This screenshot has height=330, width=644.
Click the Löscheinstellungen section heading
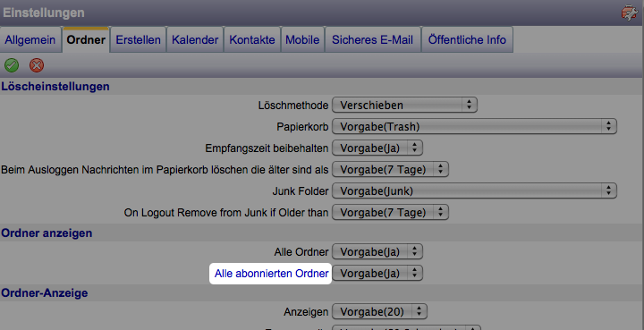55,87
